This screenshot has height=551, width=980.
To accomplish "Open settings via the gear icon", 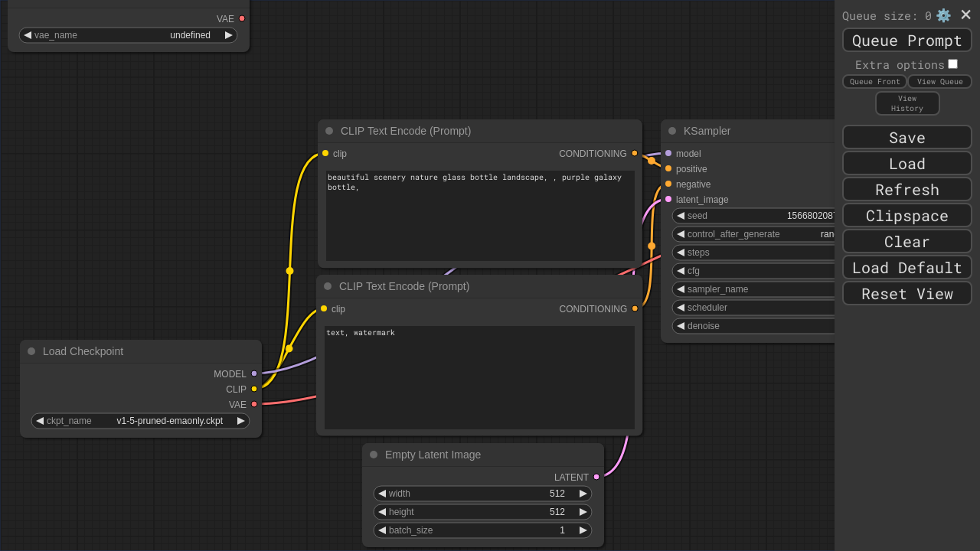I will coord(943,15).
